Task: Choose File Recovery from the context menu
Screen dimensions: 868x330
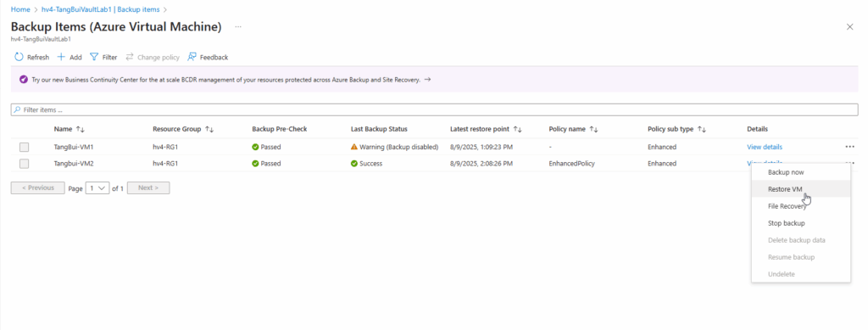Action: pos(801,206)
